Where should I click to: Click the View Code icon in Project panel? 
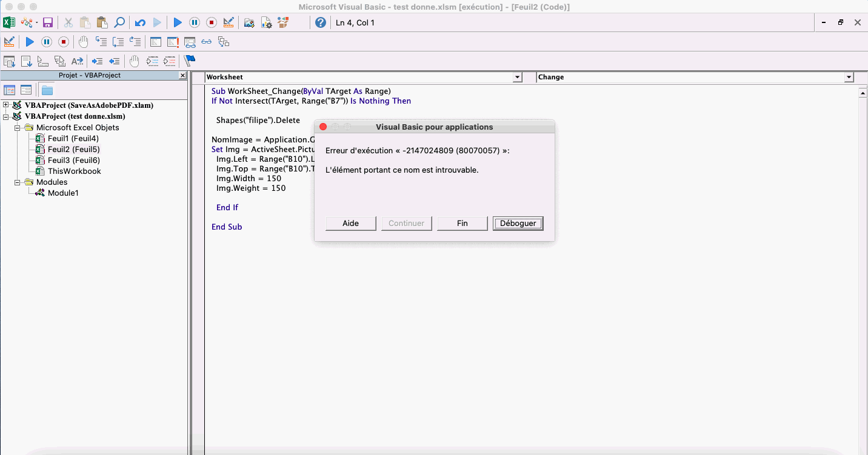point(10,90)
